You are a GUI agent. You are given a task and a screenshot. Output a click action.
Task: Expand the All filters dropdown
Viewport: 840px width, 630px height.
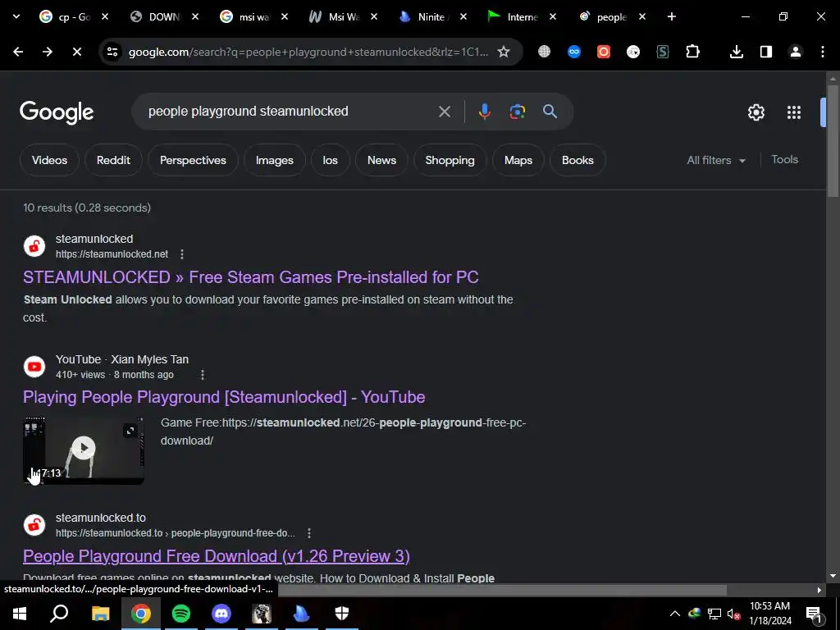coord(716,160)
